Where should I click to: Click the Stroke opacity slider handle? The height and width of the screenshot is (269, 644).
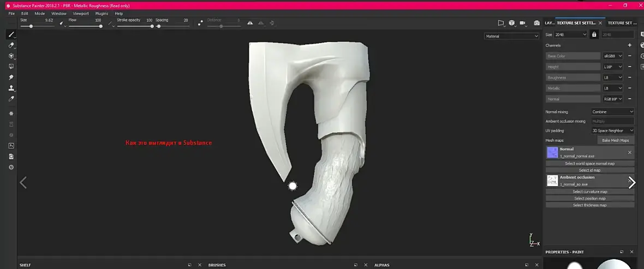pos(152,26)
